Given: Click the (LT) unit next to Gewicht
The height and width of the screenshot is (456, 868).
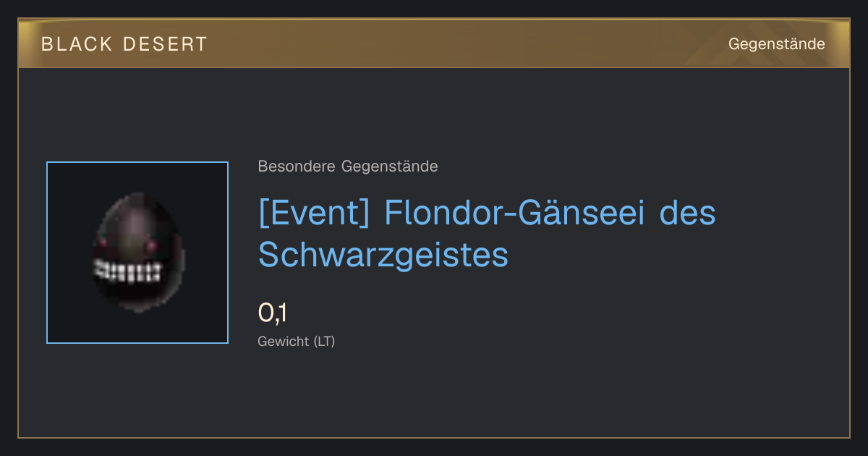Looking at the screenshot, I should pos(325,341).
